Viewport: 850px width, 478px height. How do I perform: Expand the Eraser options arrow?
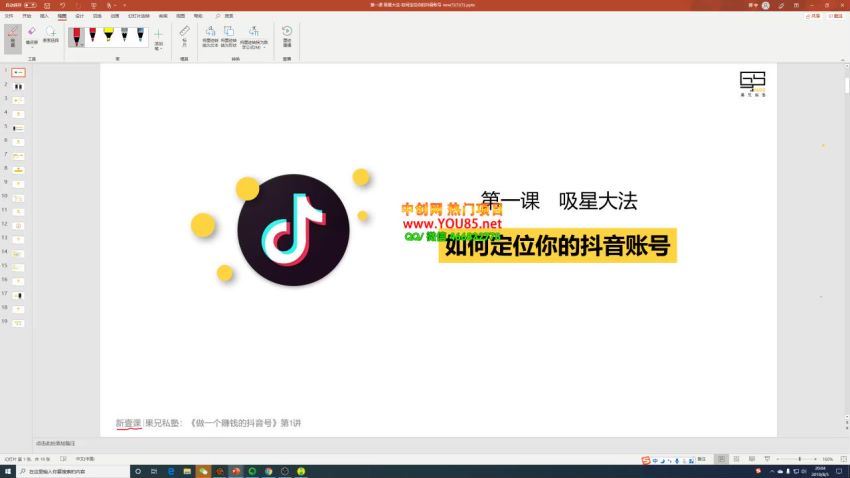click(32, 47)
